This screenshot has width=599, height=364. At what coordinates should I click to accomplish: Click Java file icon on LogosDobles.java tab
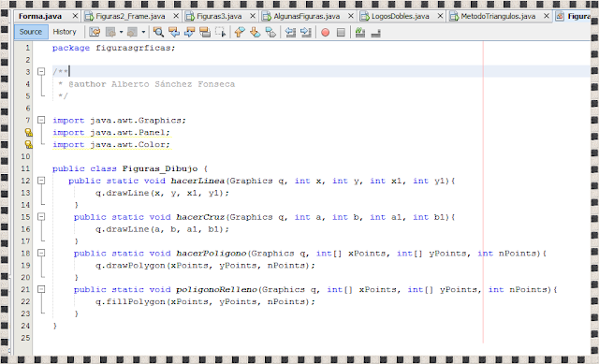pyautogui.click(x=365, y=17)
